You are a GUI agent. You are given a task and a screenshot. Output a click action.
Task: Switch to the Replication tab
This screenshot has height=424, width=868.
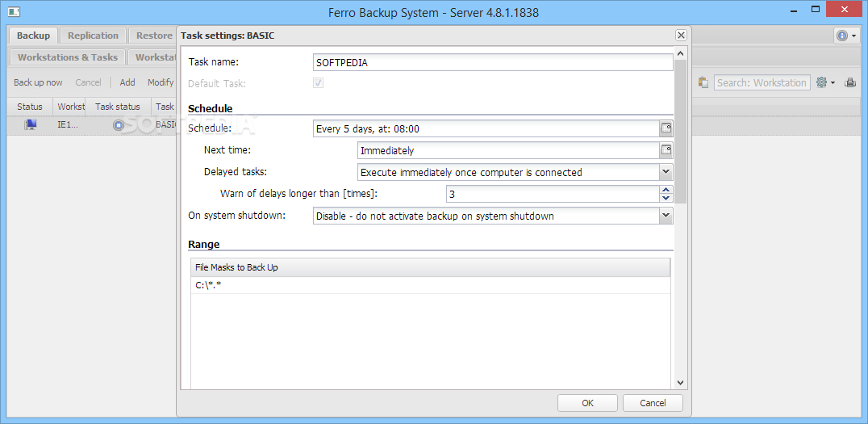[93, 36]
